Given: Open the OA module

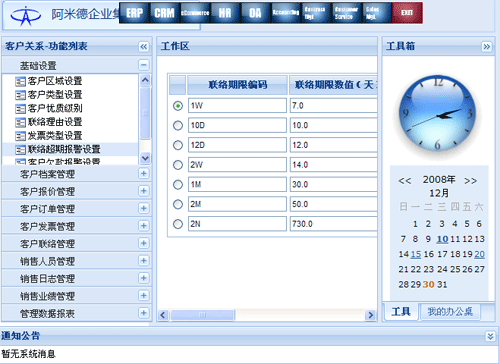Looking at the screenshot, I should tap(255, 13).
